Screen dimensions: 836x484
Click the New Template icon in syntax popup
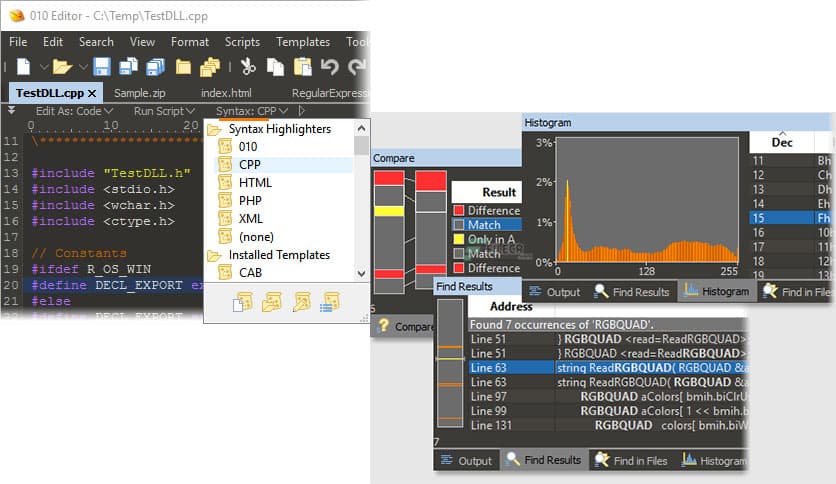[x=243, y=302]
